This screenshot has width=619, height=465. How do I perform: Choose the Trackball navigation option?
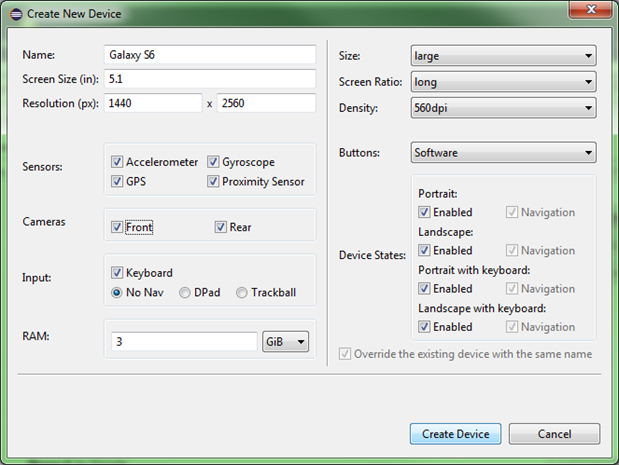pos(242,292)
